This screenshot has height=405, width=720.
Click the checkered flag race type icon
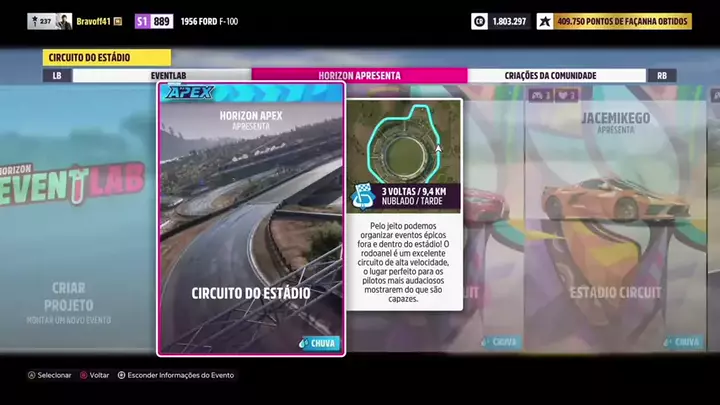click(362, 197)
